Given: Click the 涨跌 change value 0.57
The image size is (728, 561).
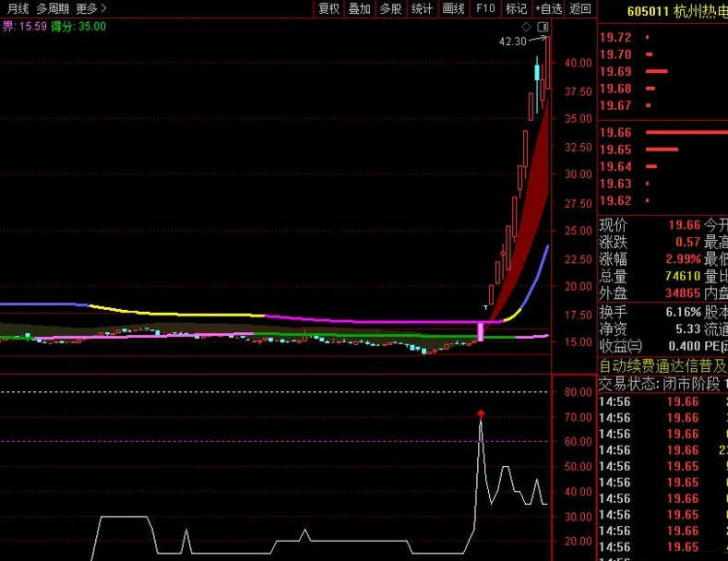Looking at the screenshot, I should [687, 242].
